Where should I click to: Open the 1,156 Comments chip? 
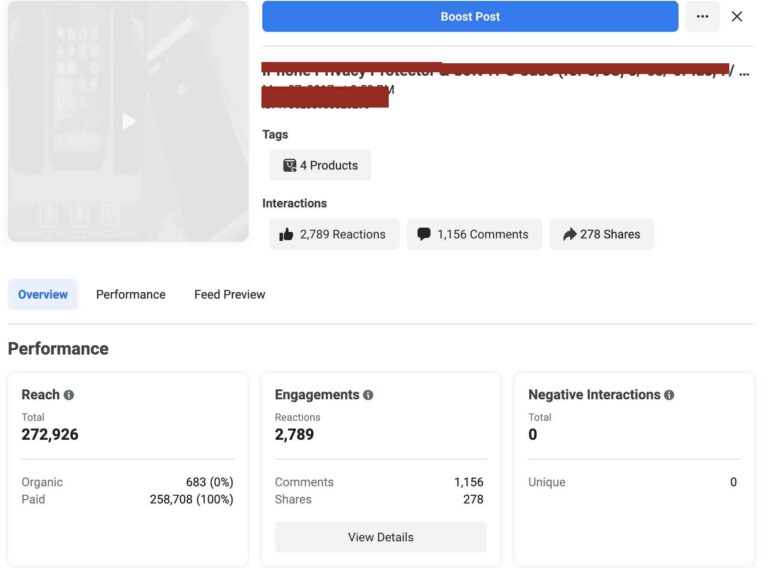(x=475, y=234)
